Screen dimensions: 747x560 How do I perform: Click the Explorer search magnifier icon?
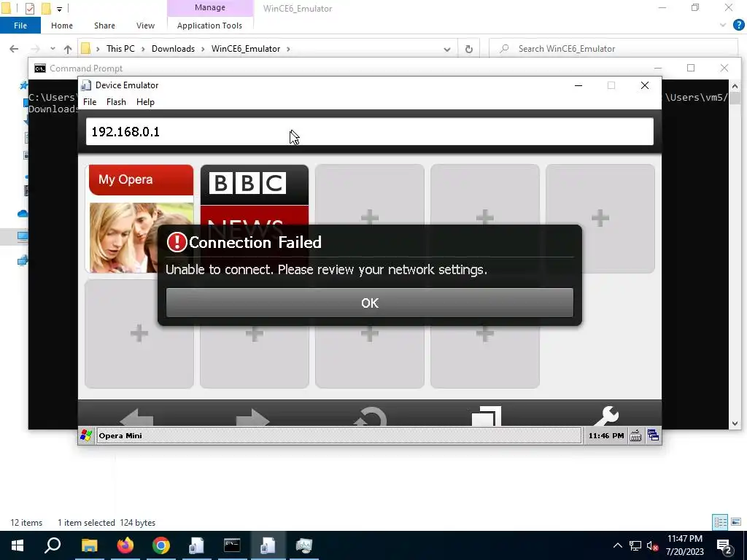point(505,49)
